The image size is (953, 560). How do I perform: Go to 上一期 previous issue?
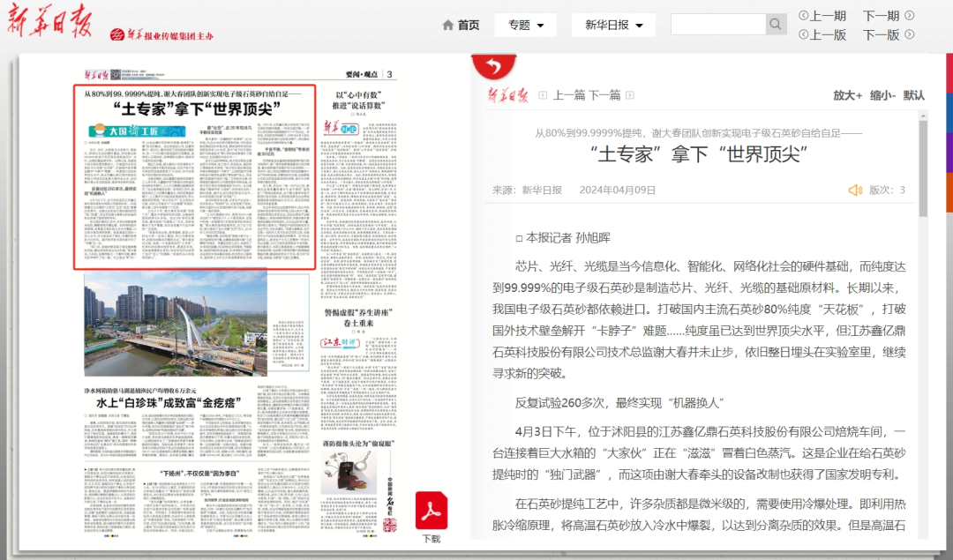click(829, 16)
